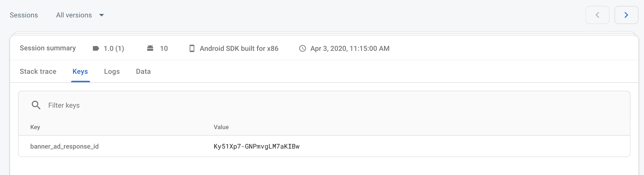Click the Session summary label
The height and width of the screenshot is (175, 644).
pos(47,48)
